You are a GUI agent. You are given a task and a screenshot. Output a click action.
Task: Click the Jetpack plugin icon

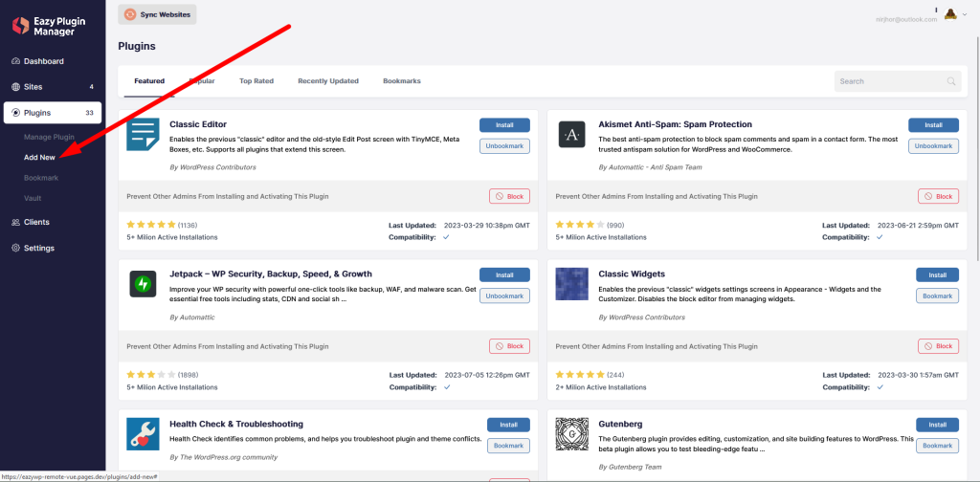(144, 284)
